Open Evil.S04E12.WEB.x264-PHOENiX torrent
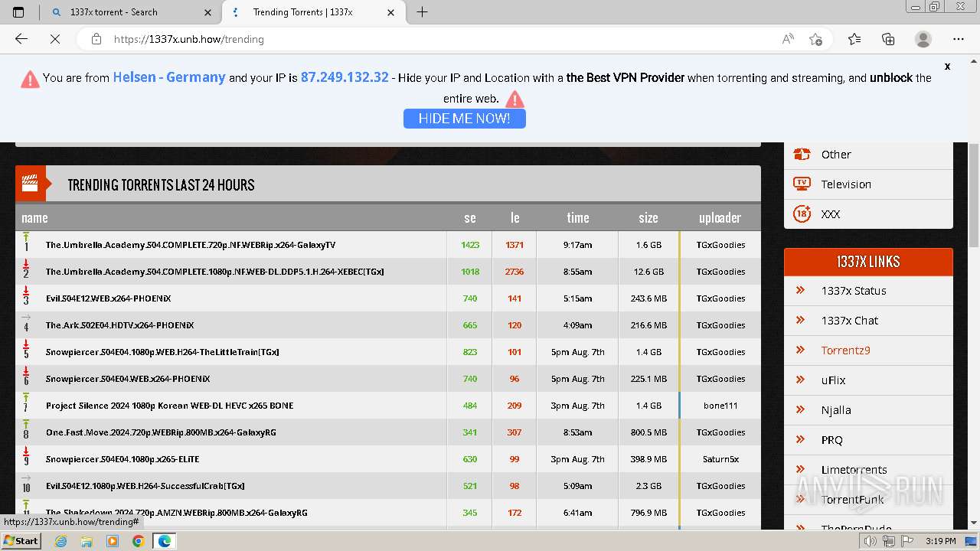The height and width of the screenshot is (551, 980). tap(108, 298)
